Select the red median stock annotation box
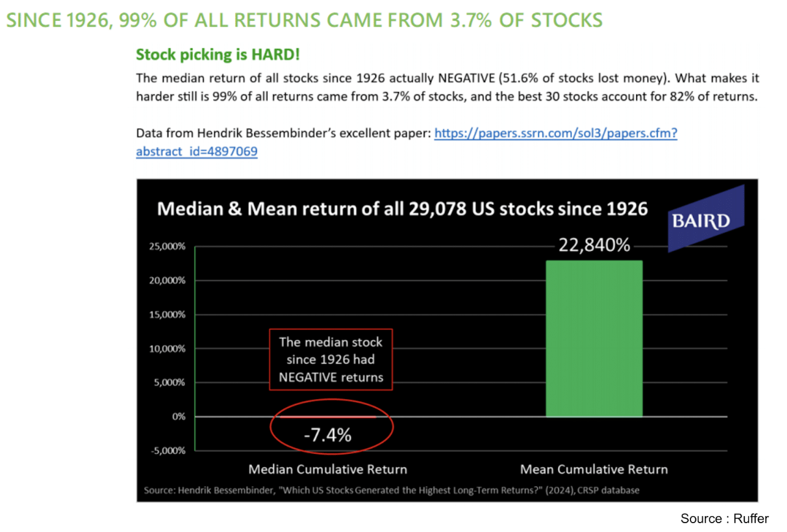The image size is (787, 532). tap(331, 359)
